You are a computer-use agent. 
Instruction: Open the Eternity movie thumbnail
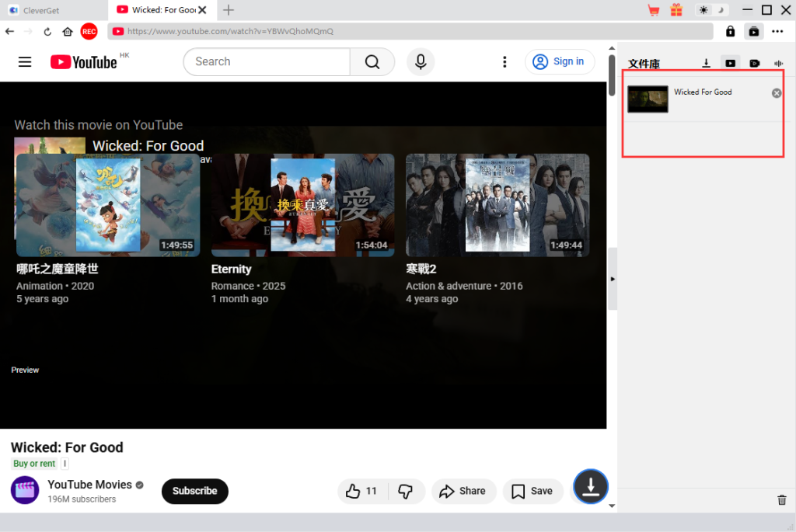point(302,205)
